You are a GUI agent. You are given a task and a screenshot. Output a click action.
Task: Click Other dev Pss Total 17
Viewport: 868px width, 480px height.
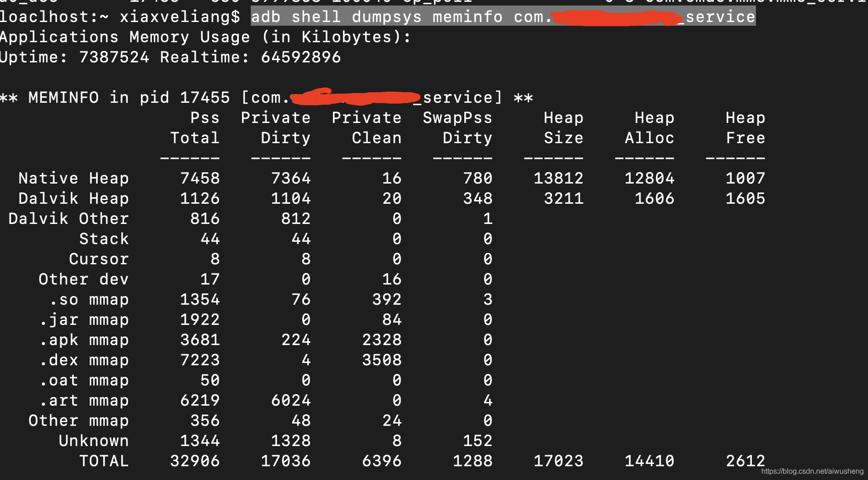[x=210, y=279]
